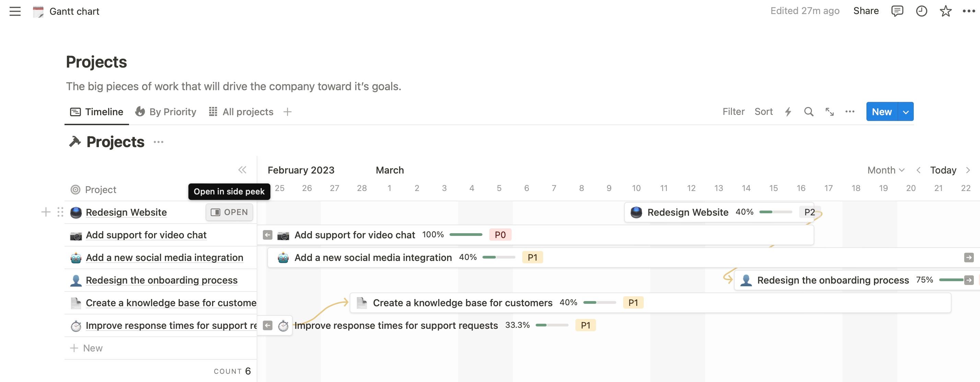Click the lightning bolt automations icon
Image resolution: width=980 pixels, height=382 pixels.
coord(788,112)
